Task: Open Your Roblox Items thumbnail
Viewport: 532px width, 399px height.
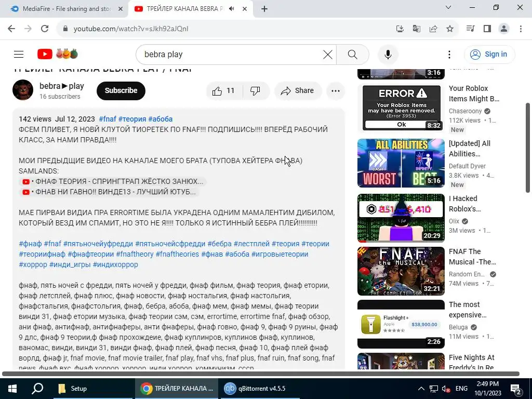Action: tap(401, 108)
